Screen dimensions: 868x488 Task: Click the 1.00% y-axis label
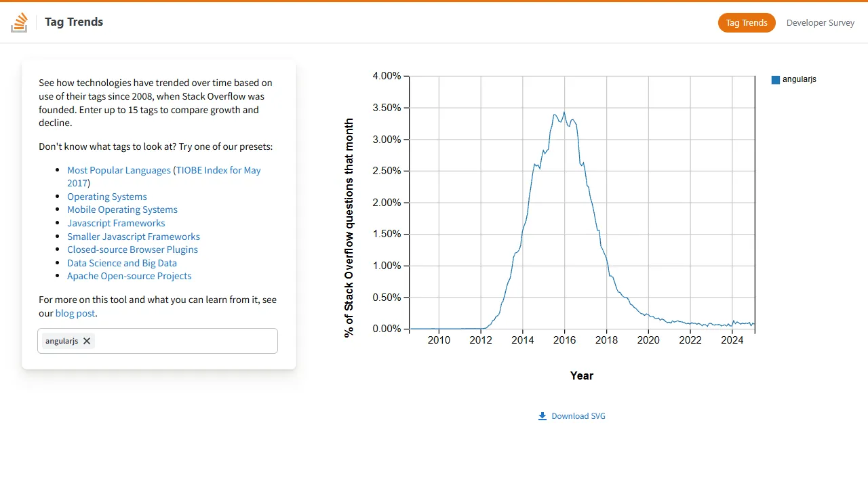(x=387, y=266)
